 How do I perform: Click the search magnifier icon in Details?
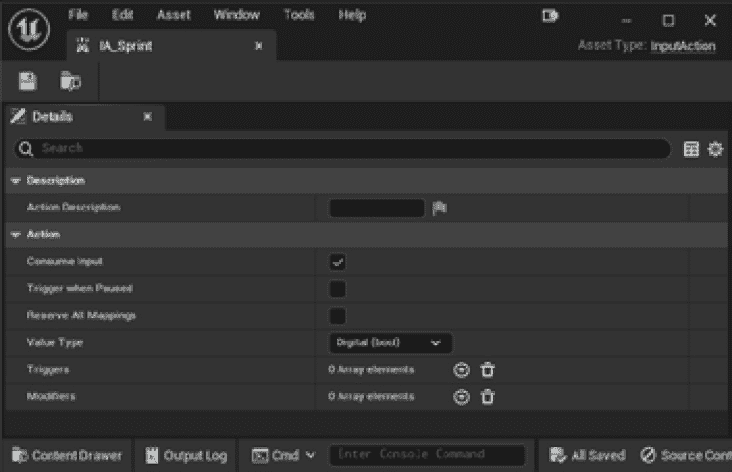tap(26, 149)
